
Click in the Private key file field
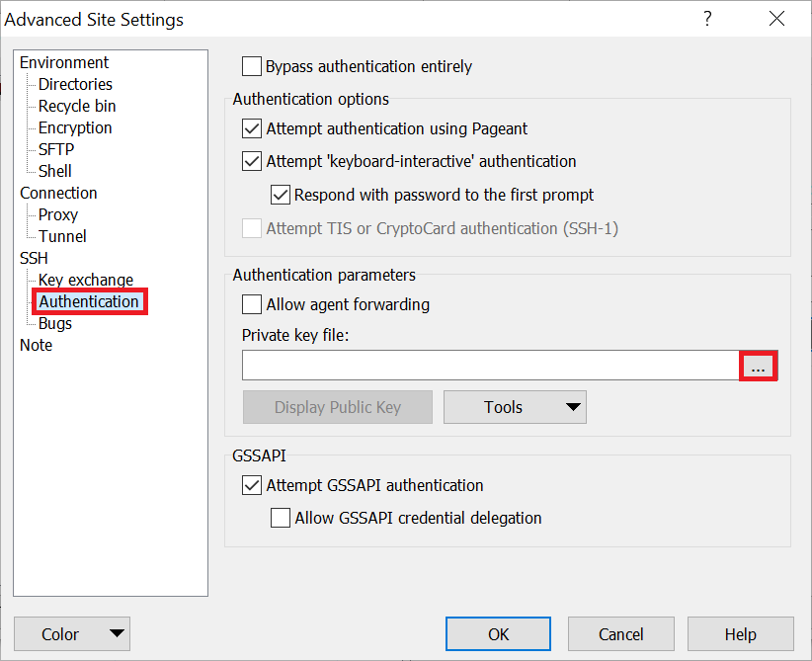click(x=491, y=366)
